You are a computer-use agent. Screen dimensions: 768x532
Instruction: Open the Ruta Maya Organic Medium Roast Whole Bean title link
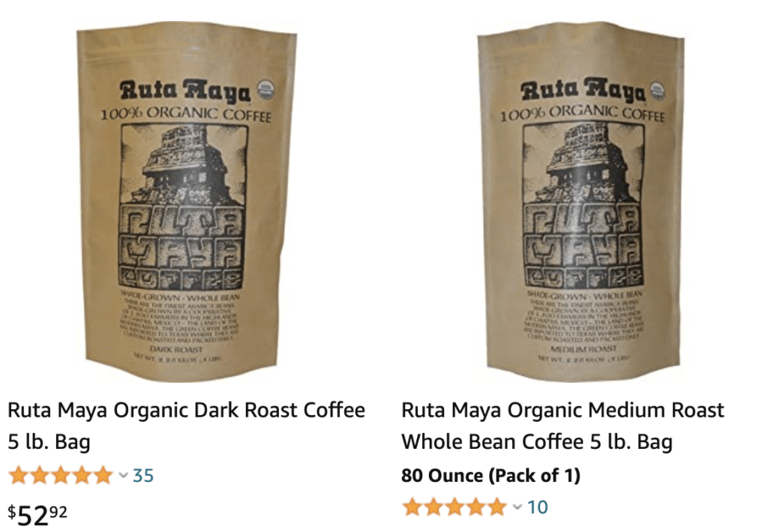click(x=562, y=426)
